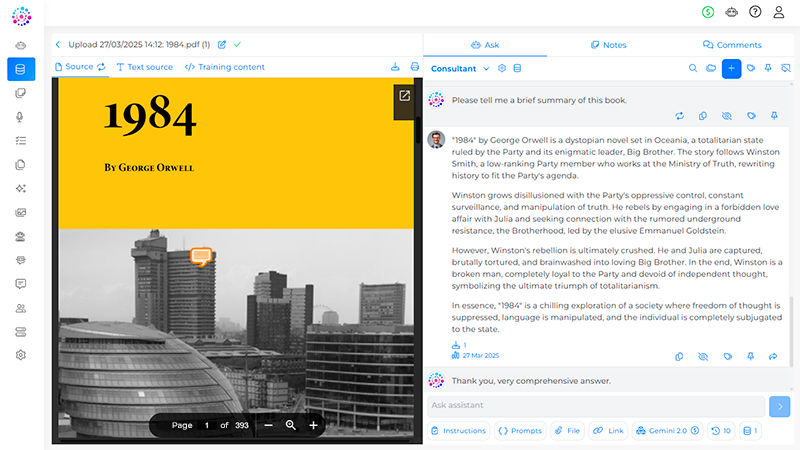Image resolution: width=800 pixels, height=450 pixels.
Task: Open the checklist icon in left sidebar
Action: click(20, 141)
